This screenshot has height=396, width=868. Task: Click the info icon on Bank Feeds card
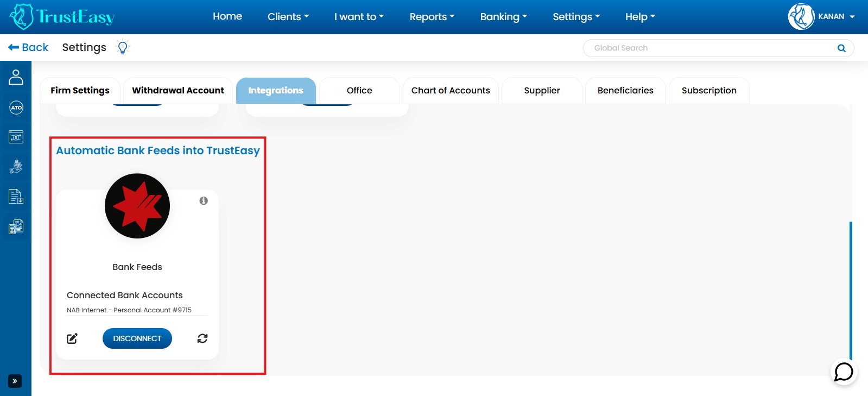tap(204, 201)
